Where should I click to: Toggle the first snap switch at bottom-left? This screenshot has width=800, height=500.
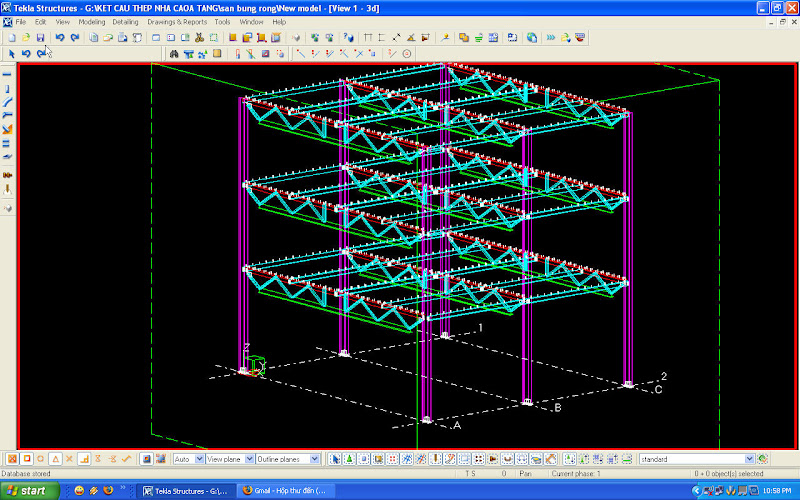[x=11, y=459]
